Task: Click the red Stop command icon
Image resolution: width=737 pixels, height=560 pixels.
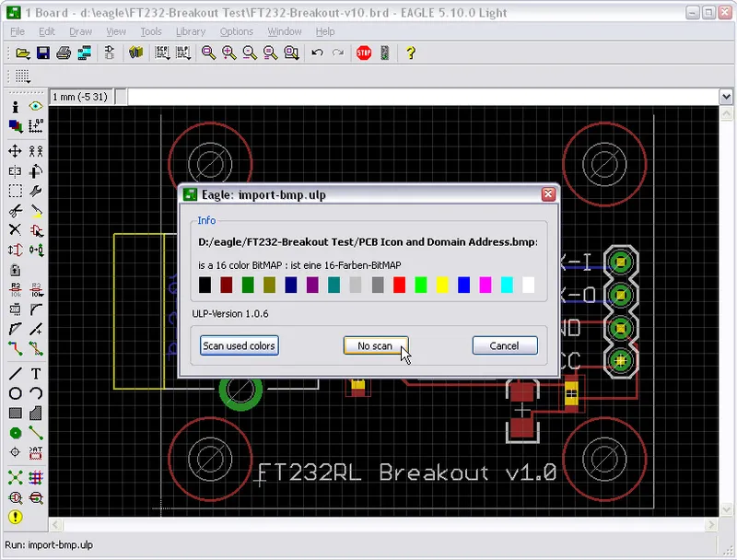Action: point(363,52)
